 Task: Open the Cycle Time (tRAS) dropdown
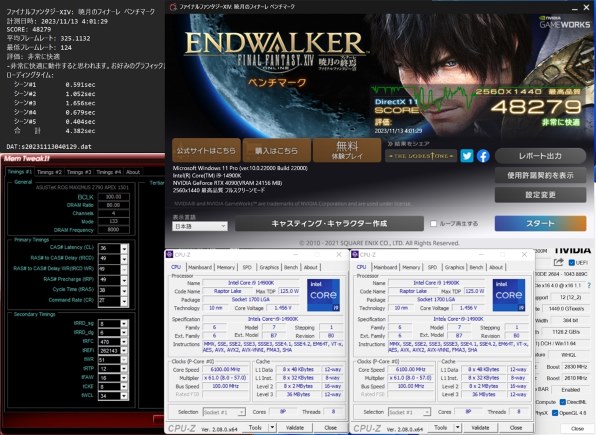pyautogui.click(x=124, y=290)
